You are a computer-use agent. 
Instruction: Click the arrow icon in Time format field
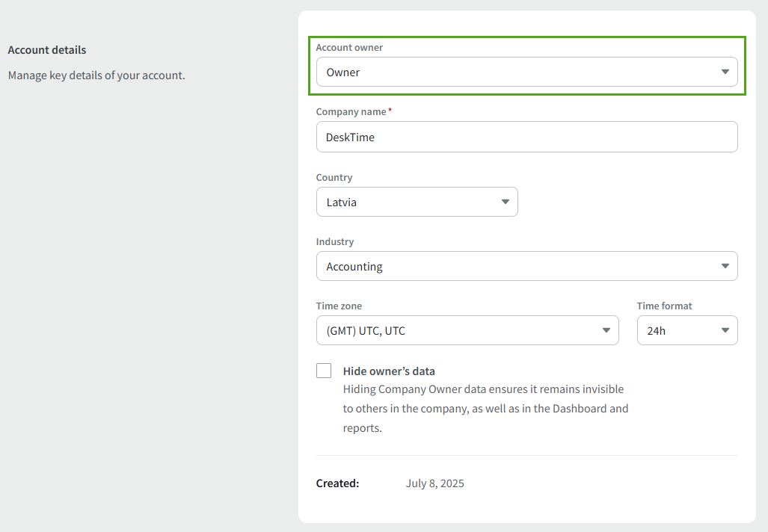[725, 331]
